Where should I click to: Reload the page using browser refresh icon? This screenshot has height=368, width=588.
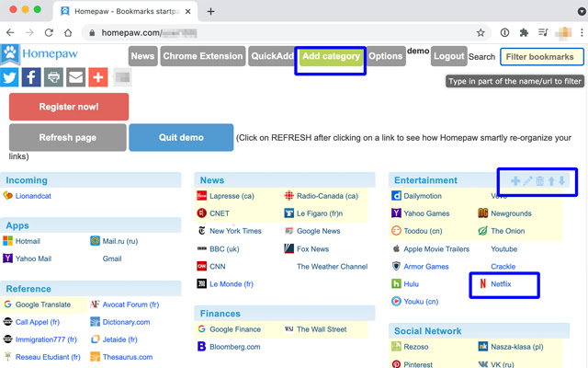[x=49, y=33]
